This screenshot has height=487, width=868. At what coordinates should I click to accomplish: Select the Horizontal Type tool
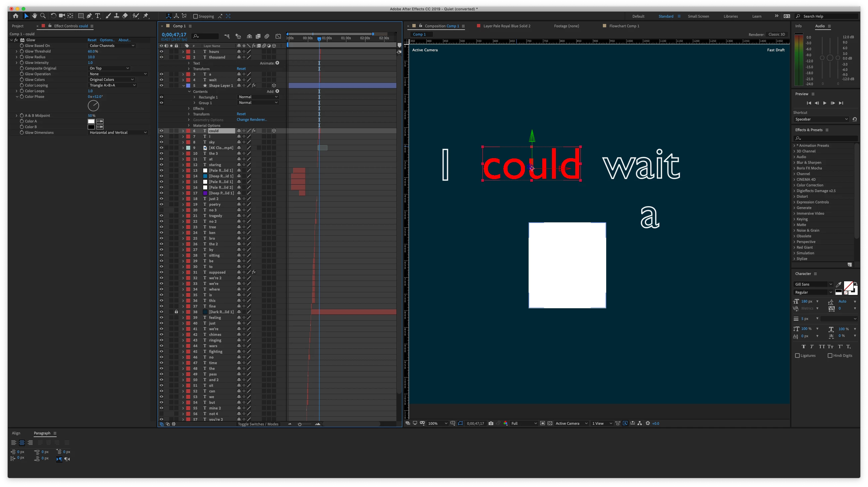(x=98, y=16)
